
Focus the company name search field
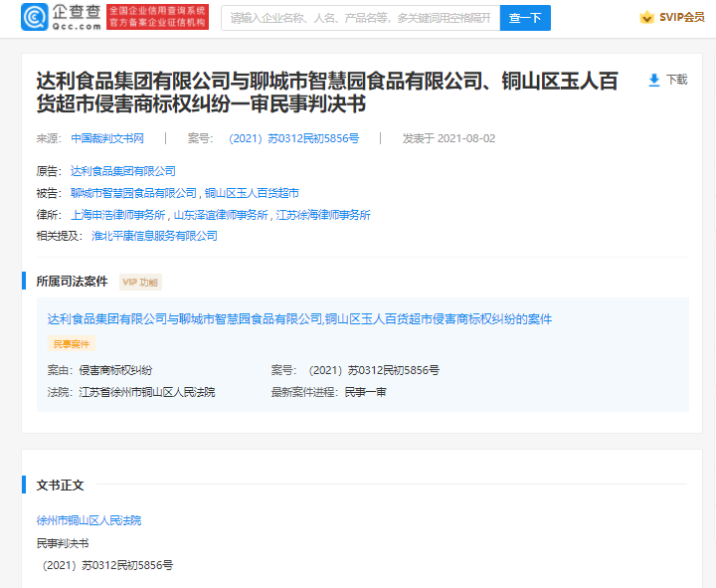coord(360,18)
